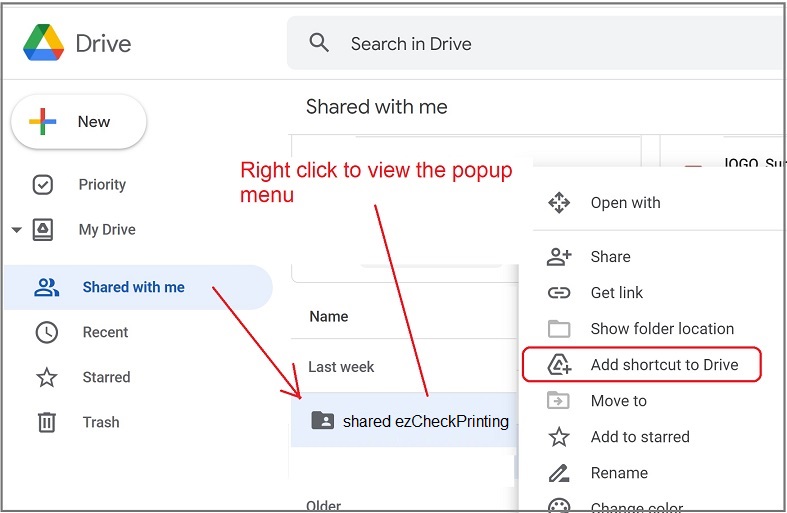Click the Name column header
Viewport: 787px width, 513px height.
[329, 316]
